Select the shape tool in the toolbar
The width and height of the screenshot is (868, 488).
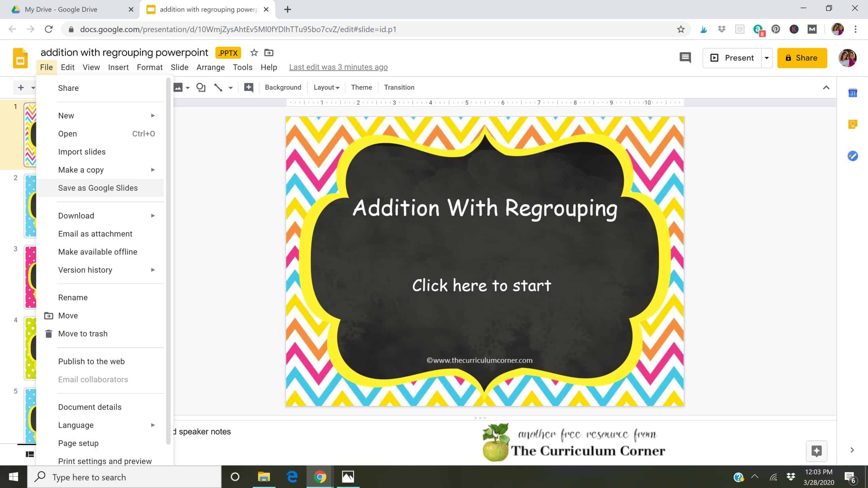[x=200, y=87]
